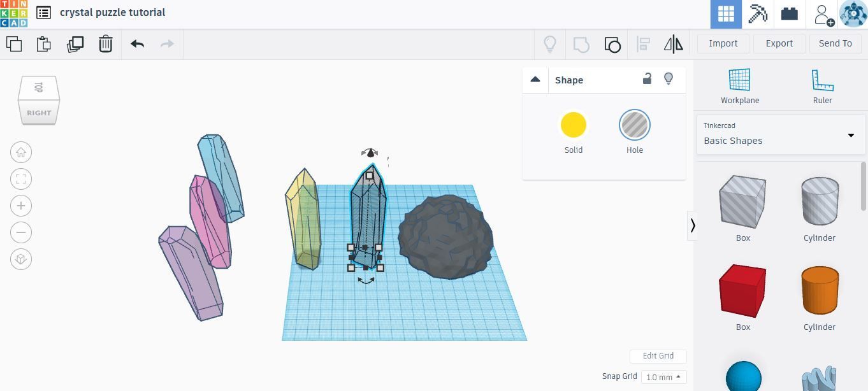The image size is (868, 391).
Task: Toggle shape visibility lightbulb in Shape panel
Action: click(669, 79)
